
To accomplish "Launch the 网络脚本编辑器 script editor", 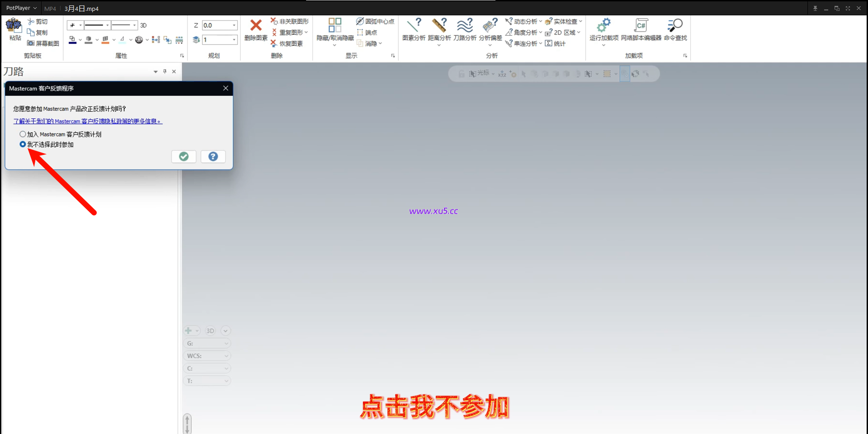I will (x=640, y=31).
